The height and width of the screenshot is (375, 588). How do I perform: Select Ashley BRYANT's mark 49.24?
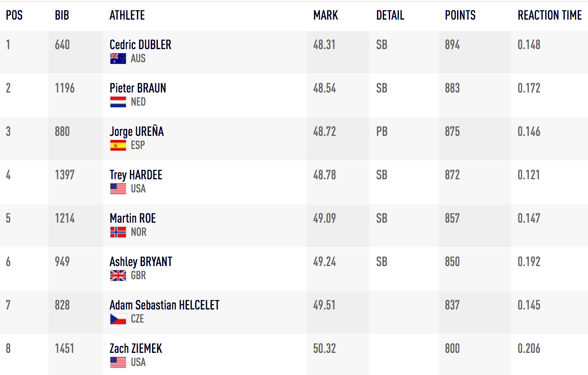tap(324, 262)
